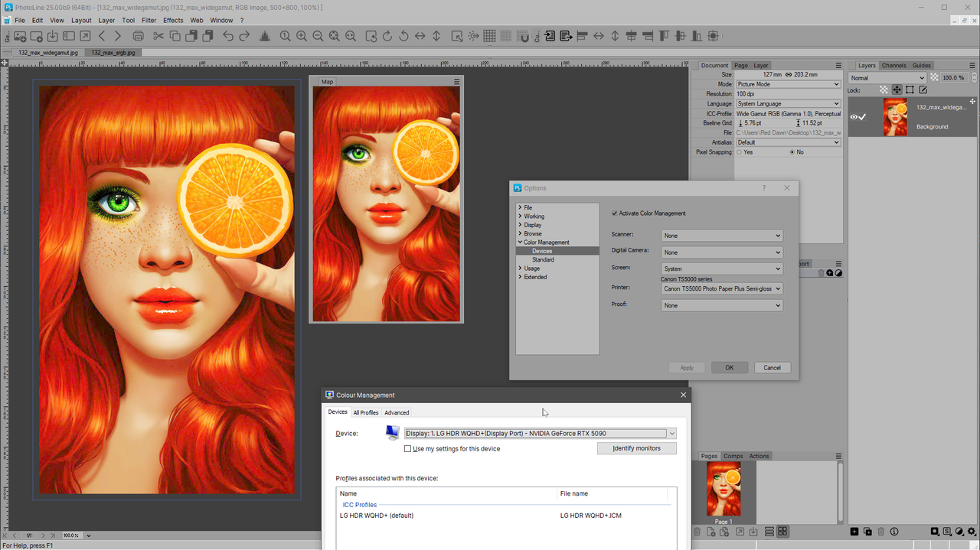Open the Normal blend mode dropdown
Viewport: 980px width, 550px height.
[887, 77]
